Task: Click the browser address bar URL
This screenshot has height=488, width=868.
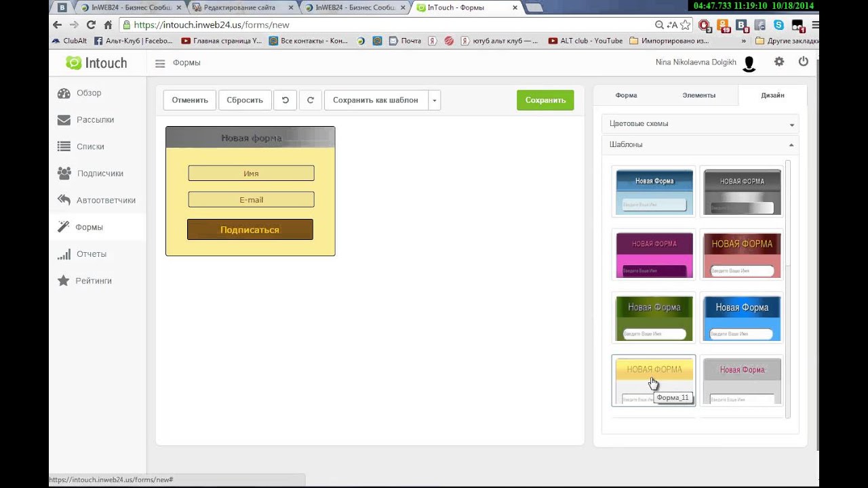Action: (212, 25)
